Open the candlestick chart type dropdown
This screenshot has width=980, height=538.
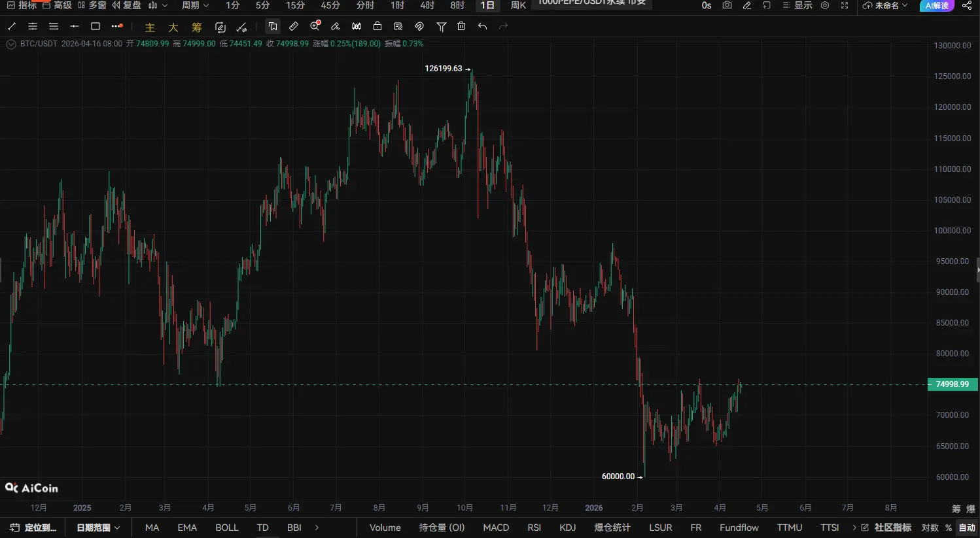click(158, 5)
